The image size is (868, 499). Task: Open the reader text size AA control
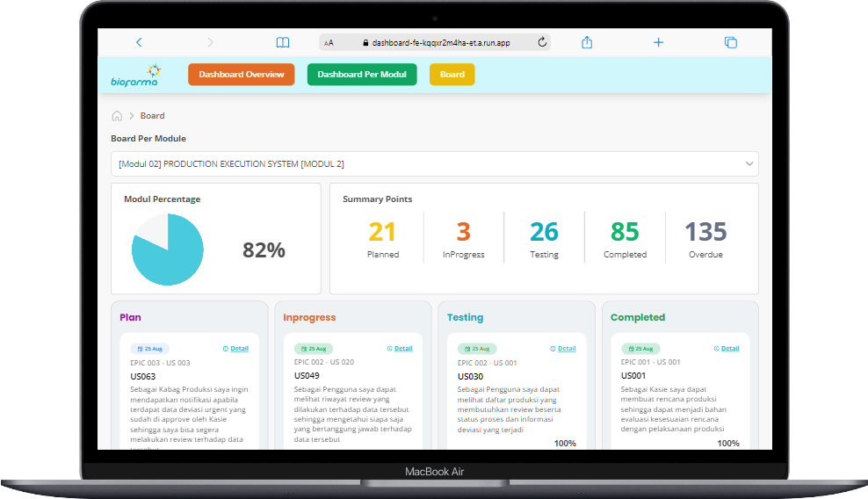(x=329, y=42)
